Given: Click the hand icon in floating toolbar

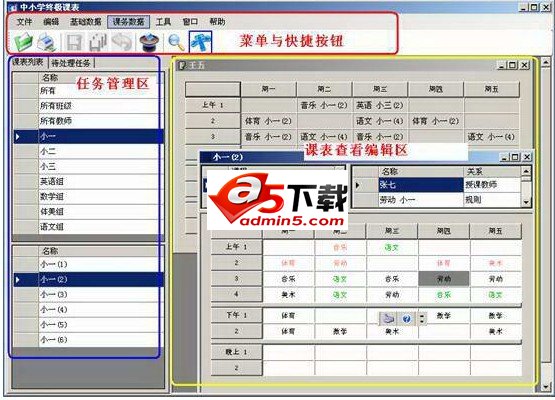Looking at the screenshot, I should pyautogui.click(x=388, y=319).
